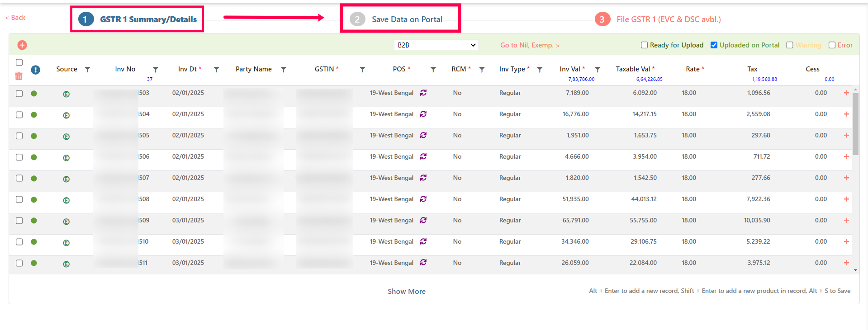The width and height of the screenshot is (868, 330).
Task: Open the Party Name column filter
Action: (284, 70)
